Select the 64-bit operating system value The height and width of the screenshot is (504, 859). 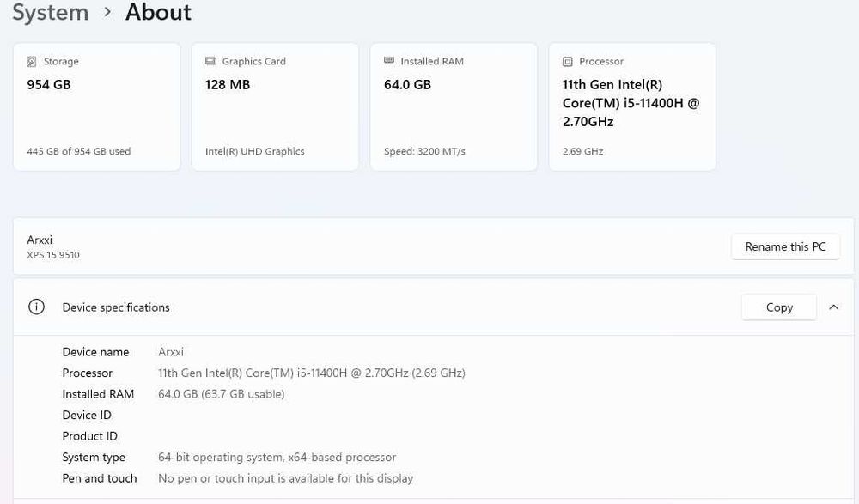coord(277,458)
